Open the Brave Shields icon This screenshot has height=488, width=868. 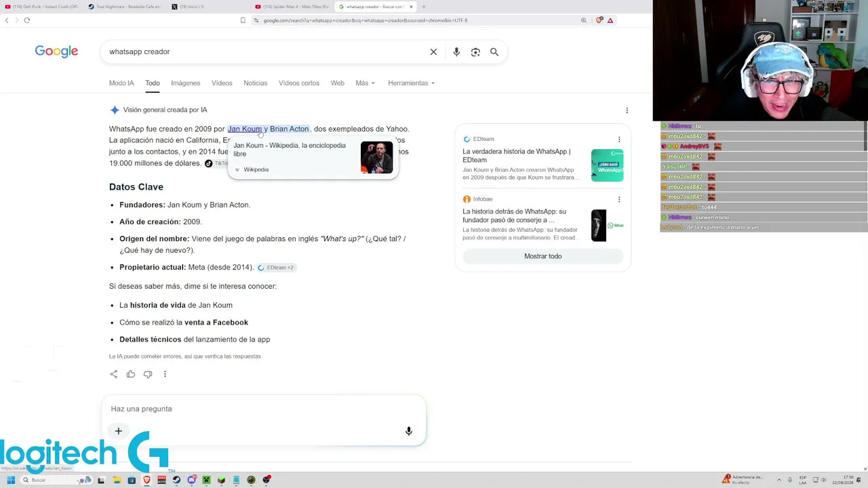pyautogui.click(x=599, y=20)
